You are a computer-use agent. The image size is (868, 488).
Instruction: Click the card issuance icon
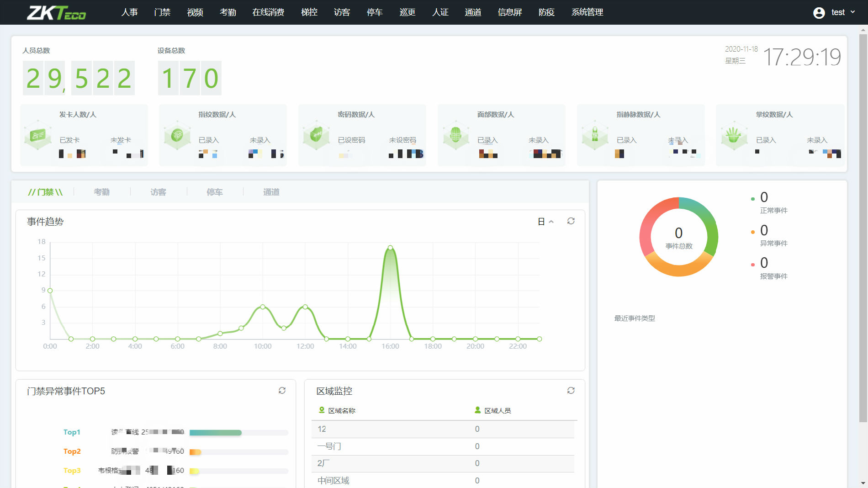coord(37,135)
